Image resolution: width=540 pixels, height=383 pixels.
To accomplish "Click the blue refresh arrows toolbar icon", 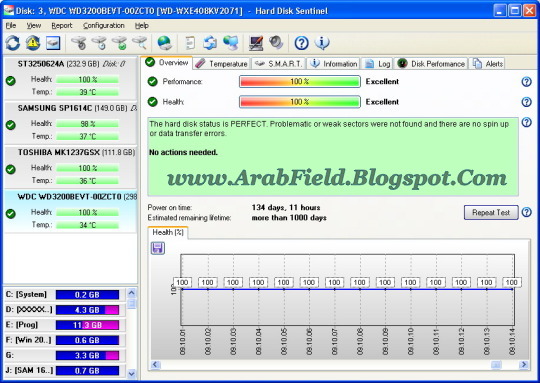I will pyautogui.click(x=13, y=43).
